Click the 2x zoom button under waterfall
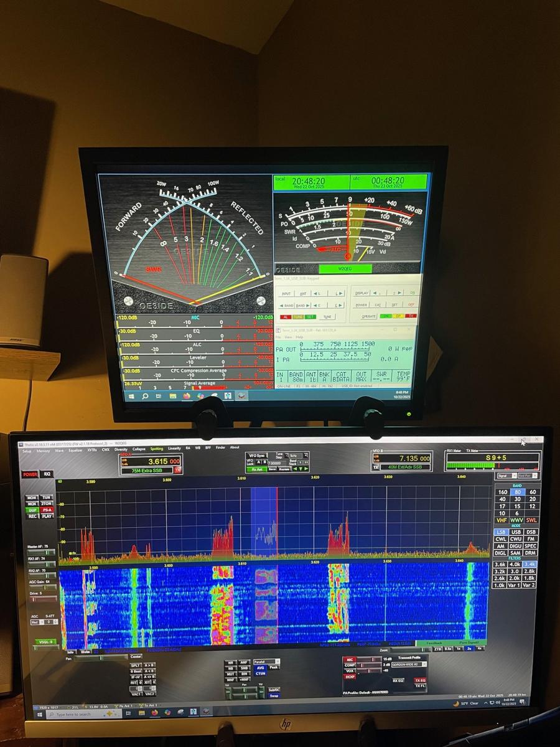The width and height of the screenshot is (560, 747). 469,649
